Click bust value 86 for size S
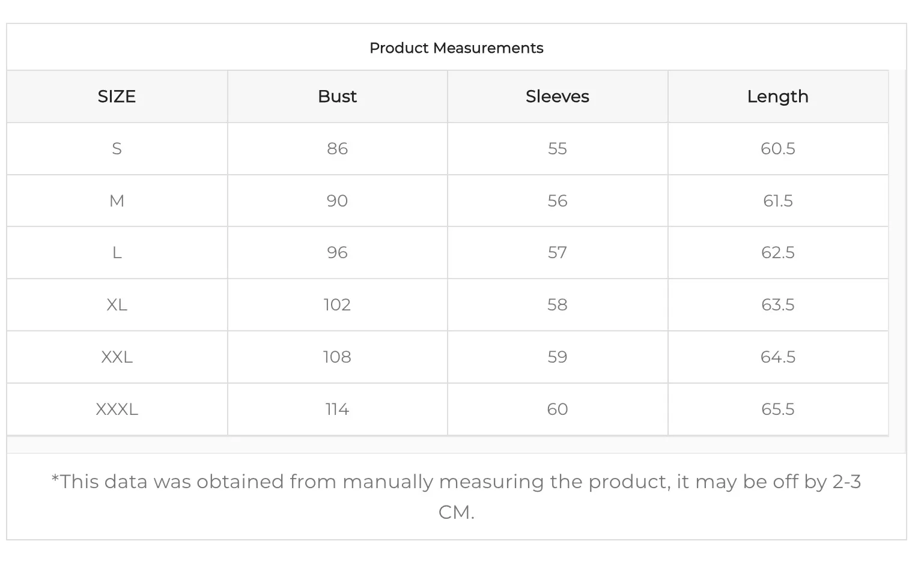Viewport: 924px width, 562px height. 337,149
